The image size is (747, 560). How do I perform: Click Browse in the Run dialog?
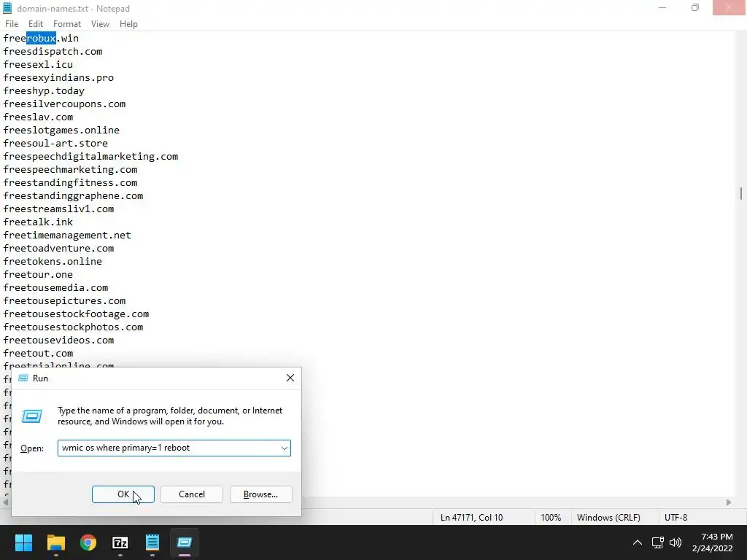260,494
